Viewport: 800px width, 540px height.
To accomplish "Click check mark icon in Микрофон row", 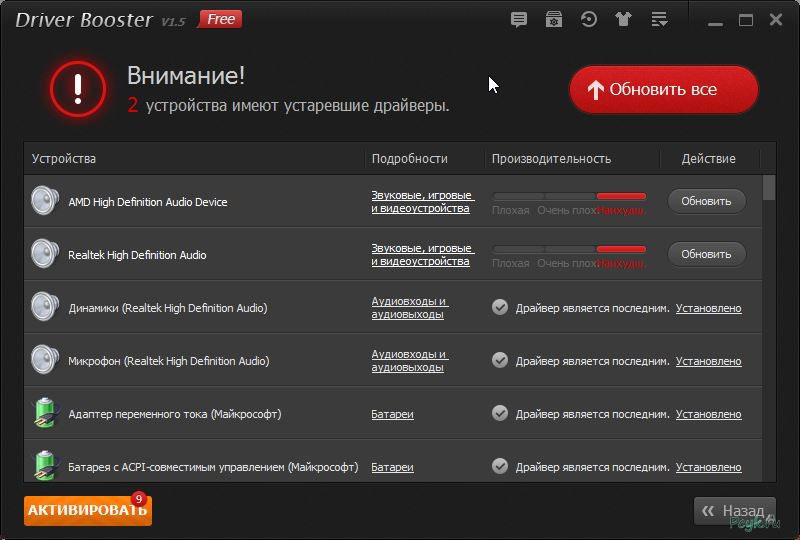I will [500, 360].
